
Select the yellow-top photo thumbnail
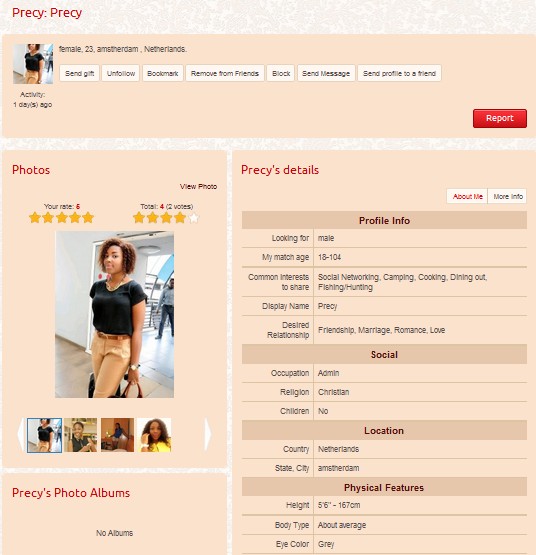coord(154,435)
